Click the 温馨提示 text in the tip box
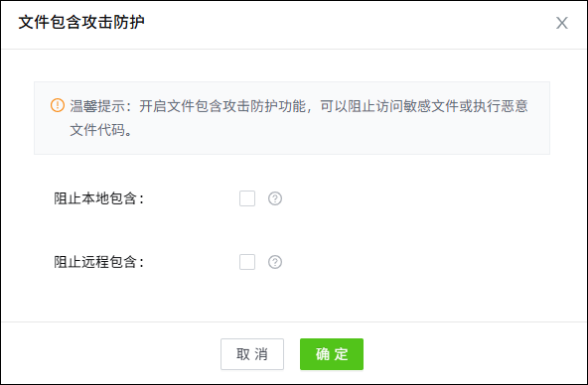This screenshot has width=588, height=385. (97, 106)
